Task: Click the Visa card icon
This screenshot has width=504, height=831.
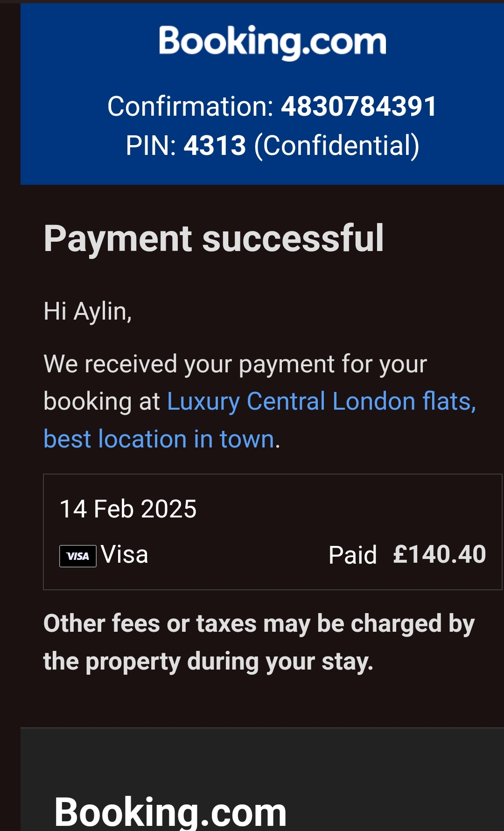Action: (77, 556)
